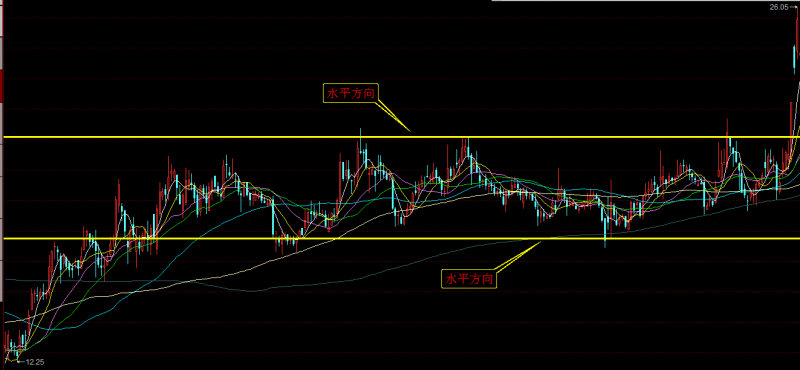800x370 pixels.
Task: Select the lower 水平方向 annotation label
Action: coord(469,279)
